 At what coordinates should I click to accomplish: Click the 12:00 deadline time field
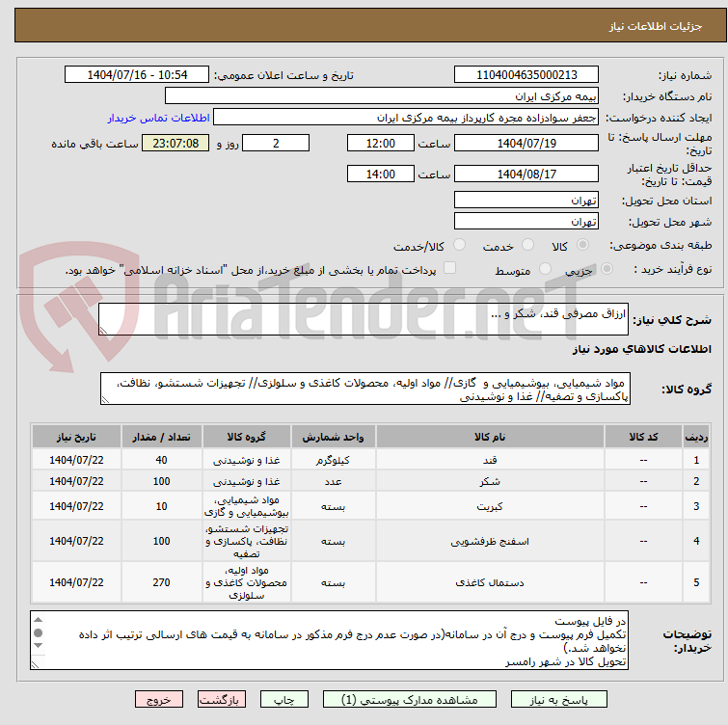click(x=380, y=143)
